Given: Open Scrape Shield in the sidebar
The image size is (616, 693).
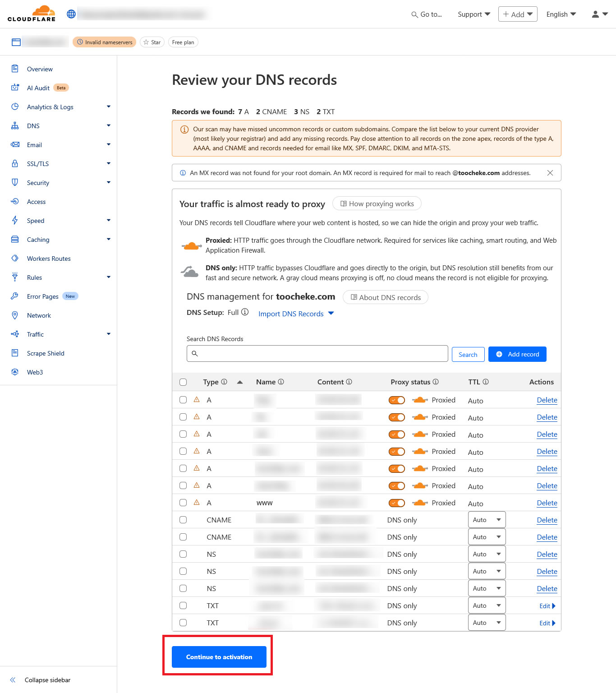Looking at the screenshot, I should (46, 353).
